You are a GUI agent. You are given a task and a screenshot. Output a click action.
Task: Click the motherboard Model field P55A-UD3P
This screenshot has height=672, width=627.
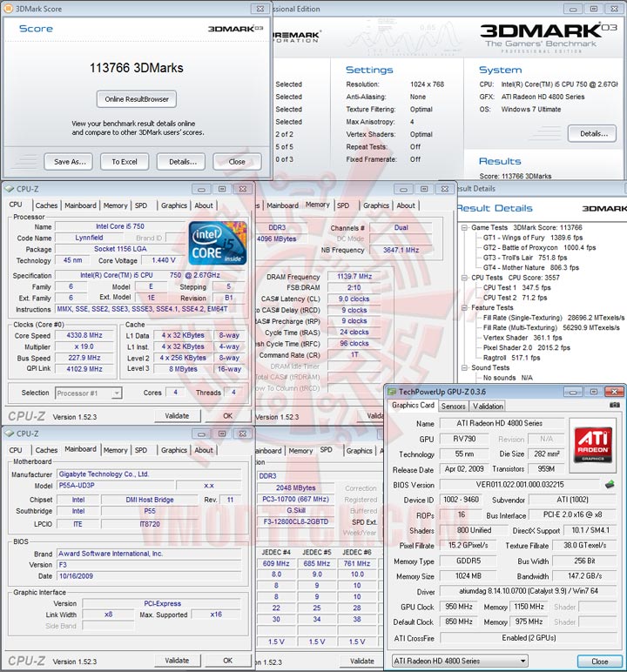[x=116, y=485]
